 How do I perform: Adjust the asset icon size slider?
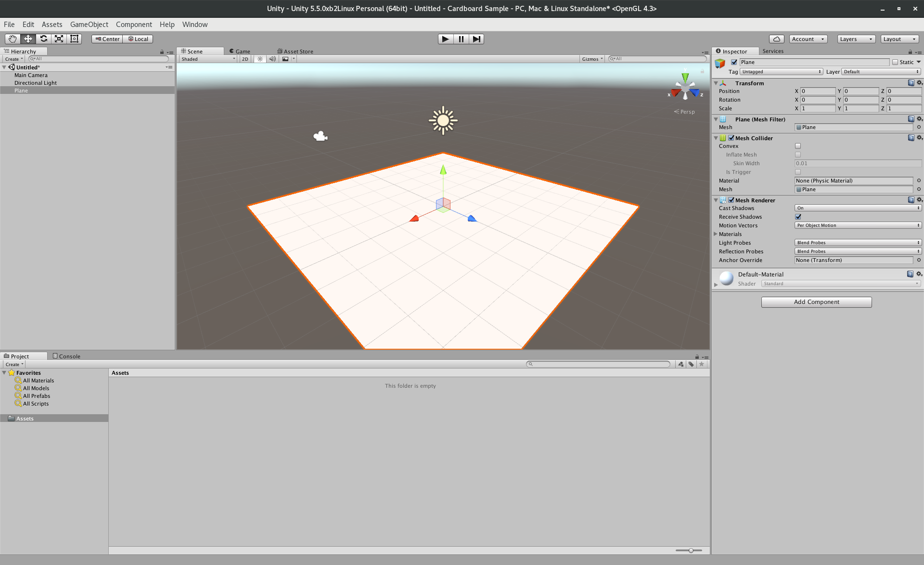(x=691, y=550)
